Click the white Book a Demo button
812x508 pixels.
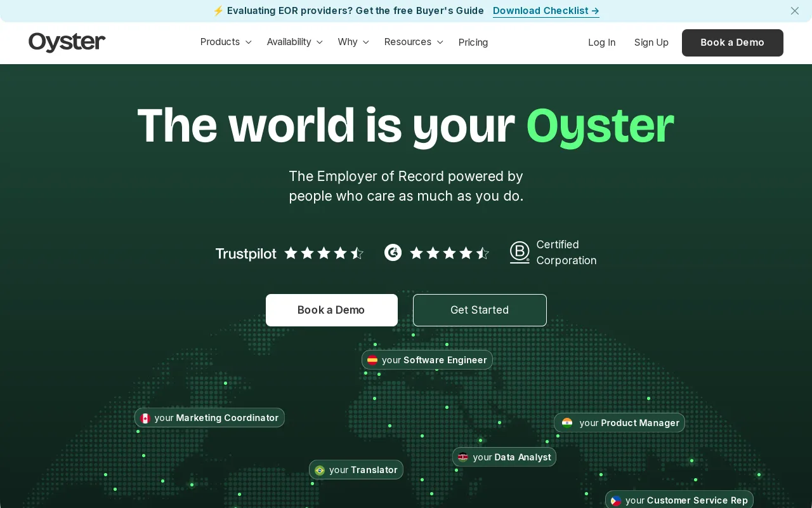pos(332,310)
